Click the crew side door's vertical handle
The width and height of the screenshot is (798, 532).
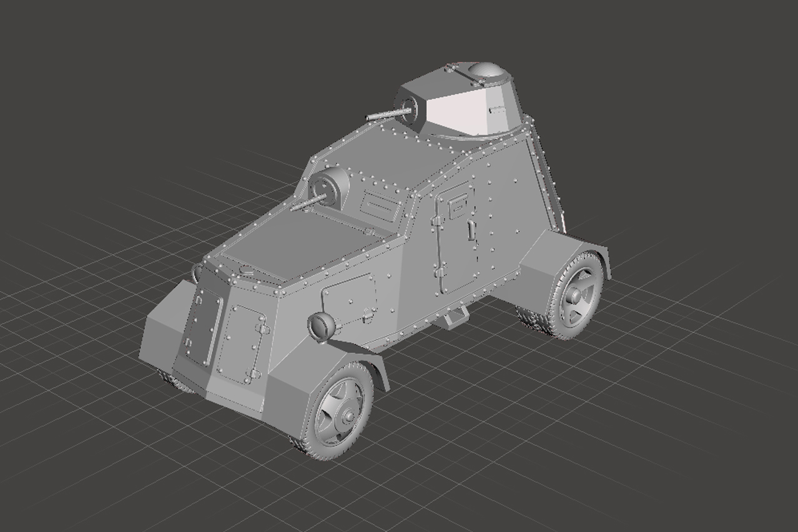click(468, 229)
